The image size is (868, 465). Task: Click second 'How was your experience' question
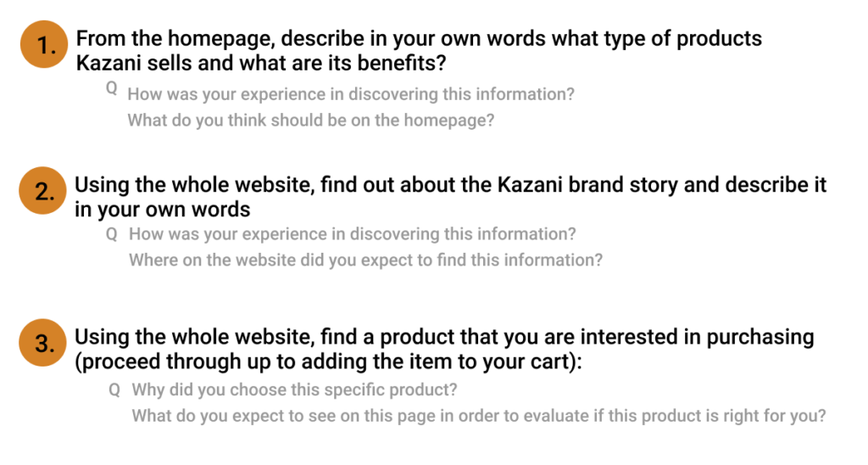pyautogui.click(x=352, y=234)
